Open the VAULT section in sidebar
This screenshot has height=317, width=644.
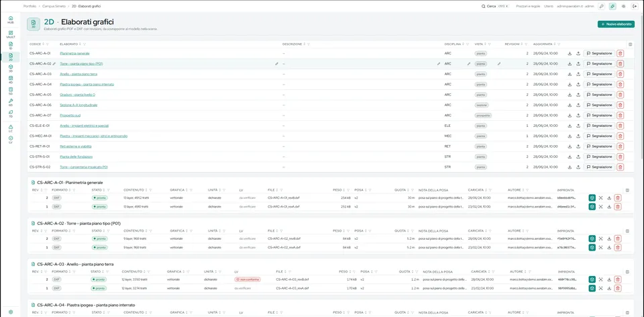11,34
